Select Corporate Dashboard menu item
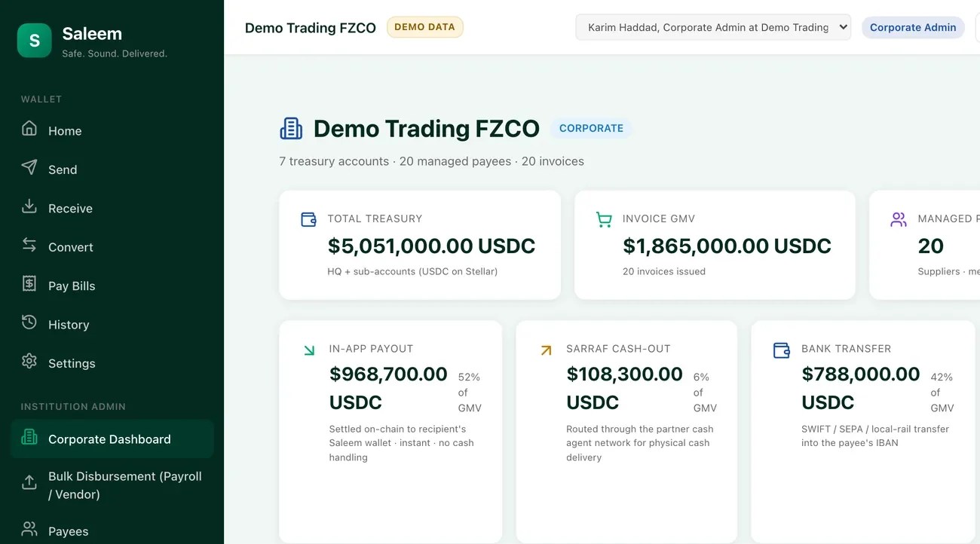980x544 pixels. click(x=112, y=439)
